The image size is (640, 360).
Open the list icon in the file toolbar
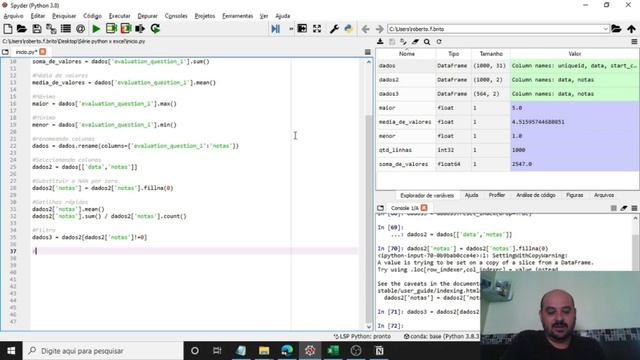[66, 29]
